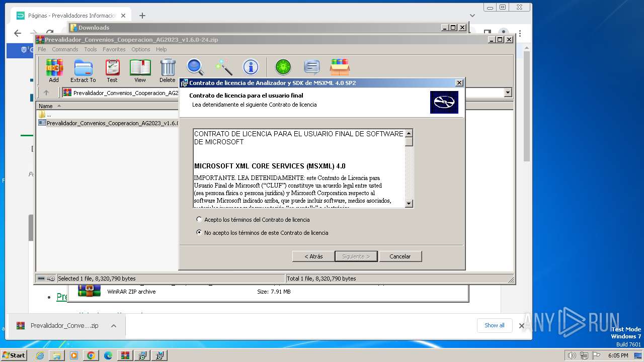The width and height of the screenshot is (644, 362).
Task: Click the volume icon in system tray
Action: tap(572, 355)
